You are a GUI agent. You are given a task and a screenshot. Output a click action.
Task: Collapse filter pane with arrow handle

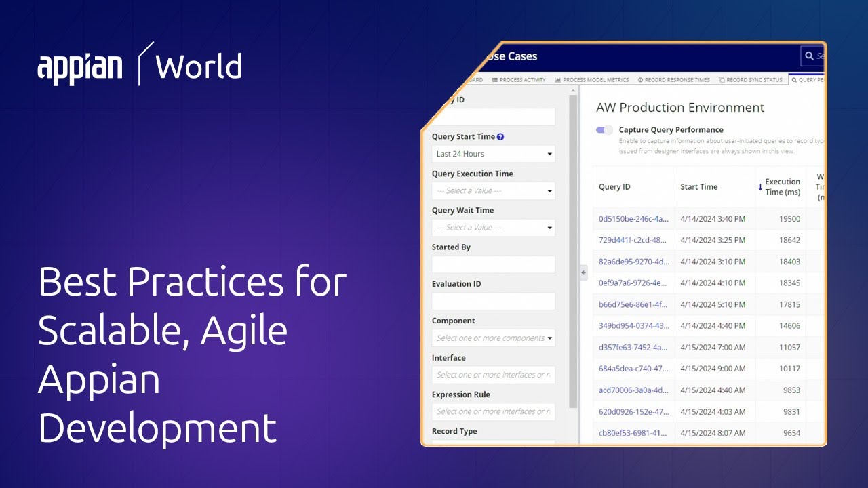584,272
